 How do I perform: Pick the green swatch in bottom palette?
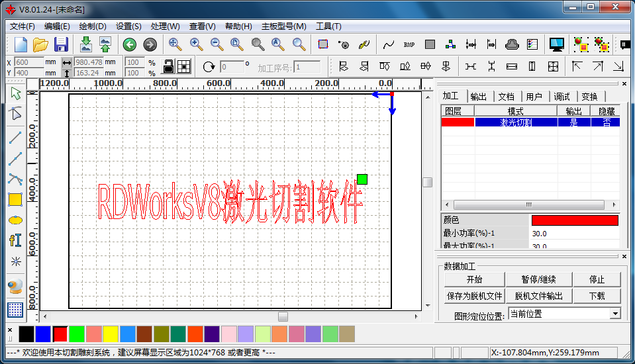pyautogui.click(x=77, y=334)
